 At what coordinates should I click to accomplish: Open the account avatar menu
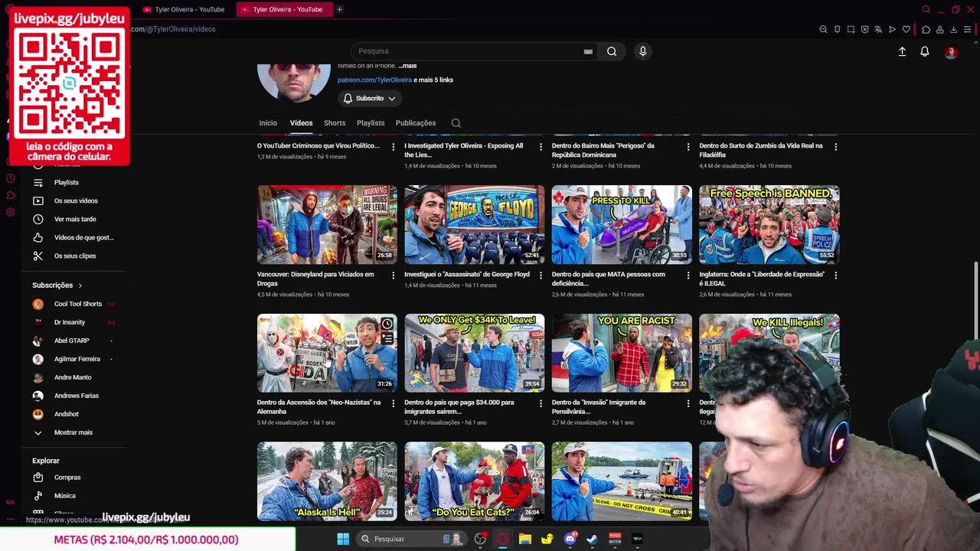coord(951,52)
